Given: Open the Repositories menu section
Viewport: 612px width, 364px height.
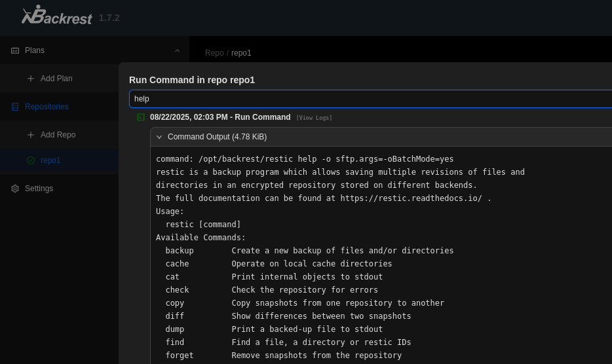Looking at the screenshot, I should click(47, 107).
